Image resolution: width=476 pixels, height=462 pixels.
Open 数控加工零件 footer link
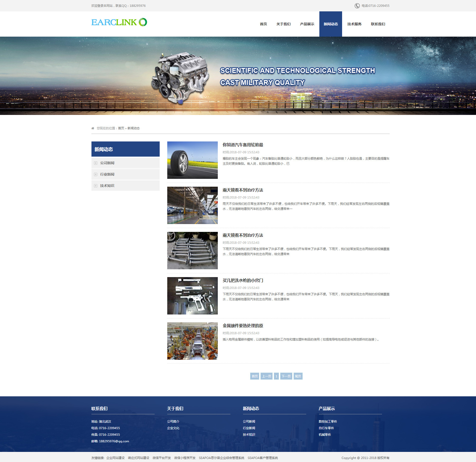[328, 421]
